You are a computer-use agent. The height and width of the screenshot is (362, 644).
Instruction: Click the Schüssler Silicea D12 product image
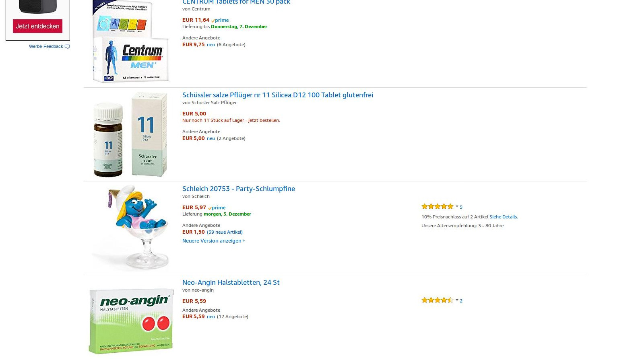coord(130,134)
